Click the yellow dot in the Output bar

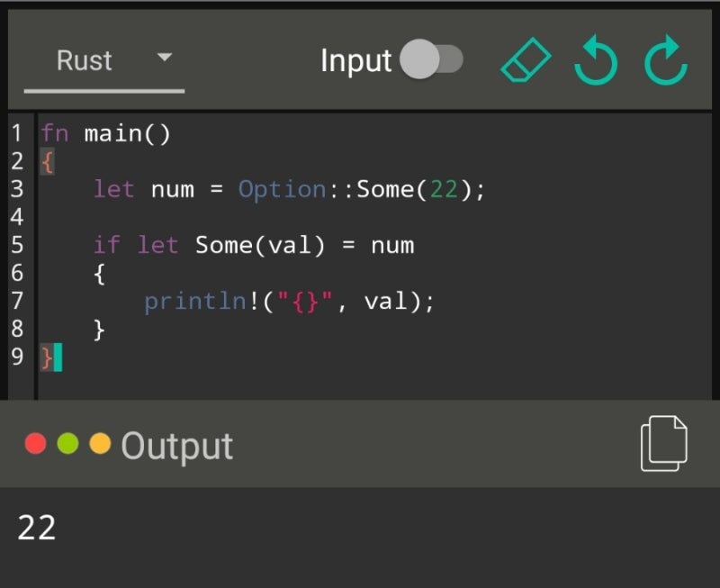click(x=99, y=443)
